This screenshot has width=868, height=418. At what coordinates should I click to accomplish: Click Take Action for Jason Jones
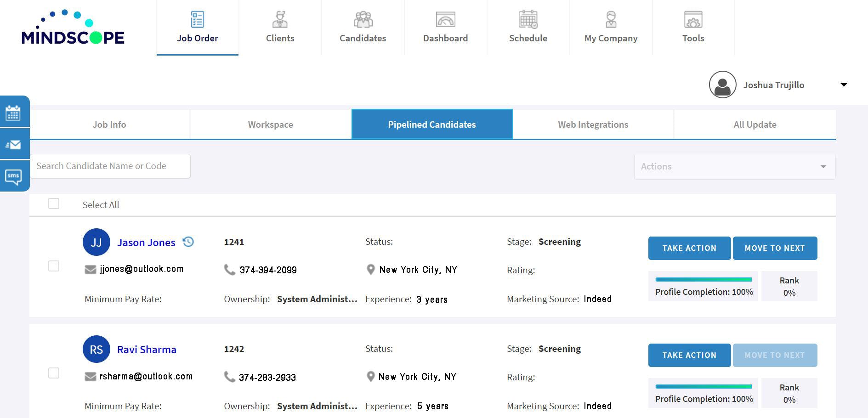[689, 248]
